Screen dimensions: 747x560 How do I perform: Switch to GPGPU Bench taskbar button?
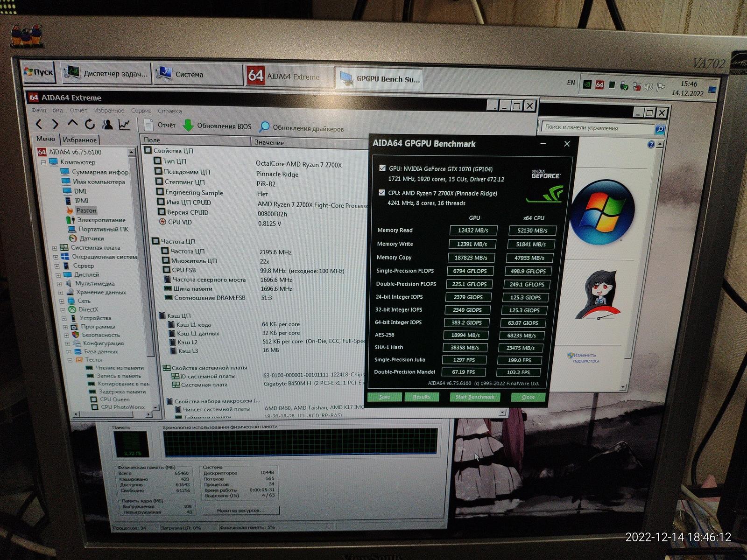(x=380, y=79)
